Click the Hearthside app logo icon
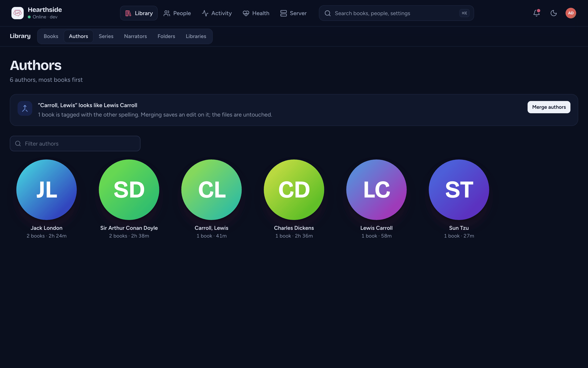This screenshot has width=588, height=368. click(x=18, y=13)
